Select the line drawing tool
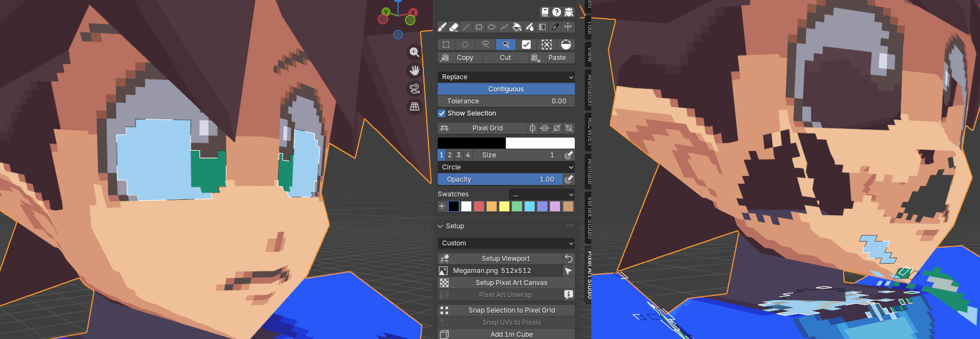This screenshot has height=339, width=980. click(467, 27)
